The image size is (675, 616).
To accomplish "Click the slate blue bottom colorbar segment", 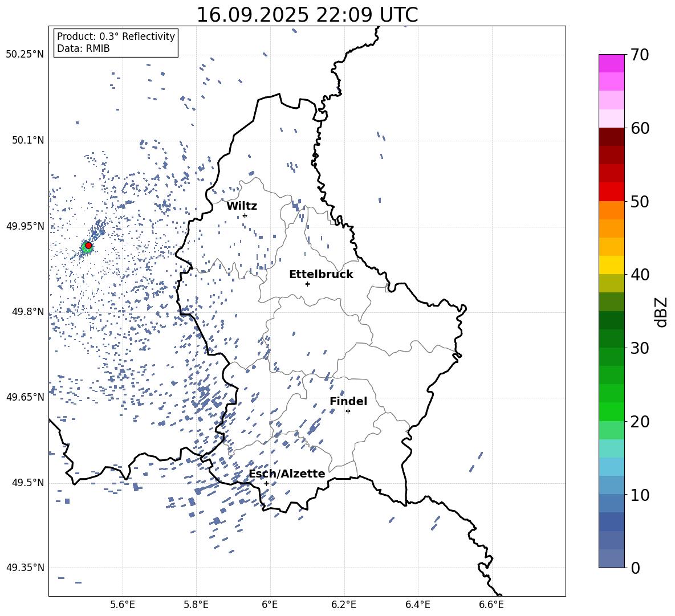I will (611, 558).
